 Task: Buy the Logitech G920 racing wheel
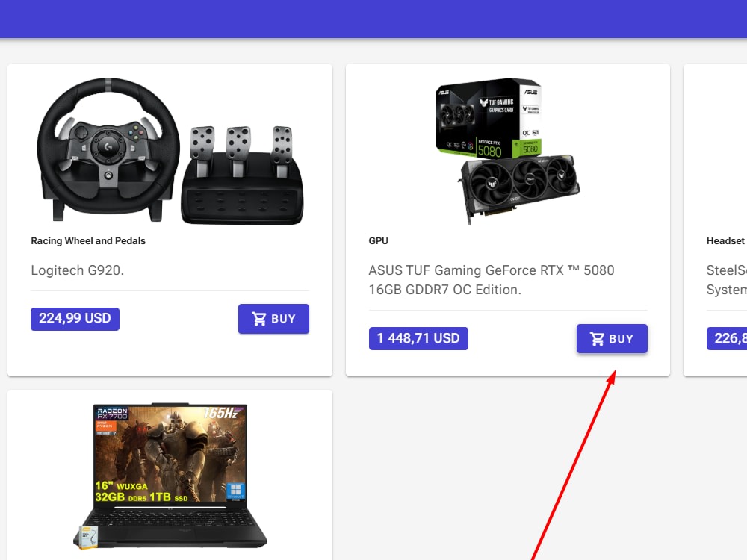(x=273, y=319)
